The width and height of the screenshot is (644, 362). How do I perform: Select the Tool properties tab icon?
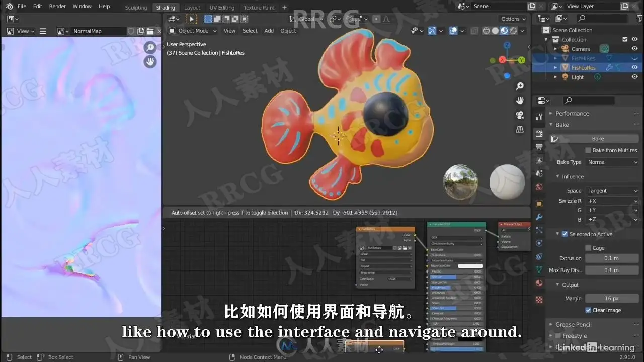click(539, 117)
